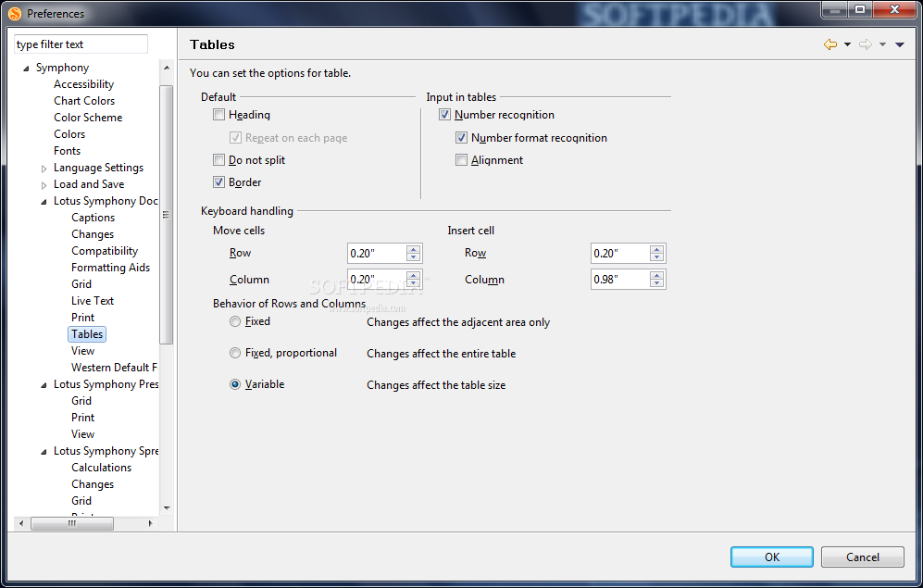This screenshot has width=923, height=588.
Task: Open the preferences view menu triangle
Action: pos(900,44)
